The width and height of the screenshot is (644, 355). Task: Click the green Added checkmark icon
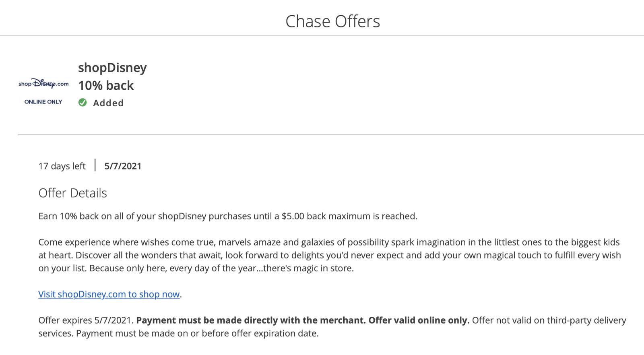pos(83,103)
